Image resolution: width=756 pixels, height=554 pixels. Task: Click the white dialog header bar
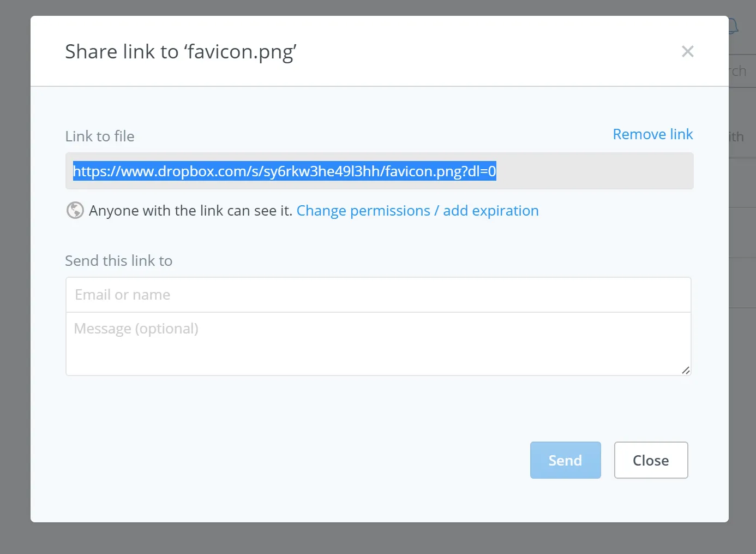379,51
